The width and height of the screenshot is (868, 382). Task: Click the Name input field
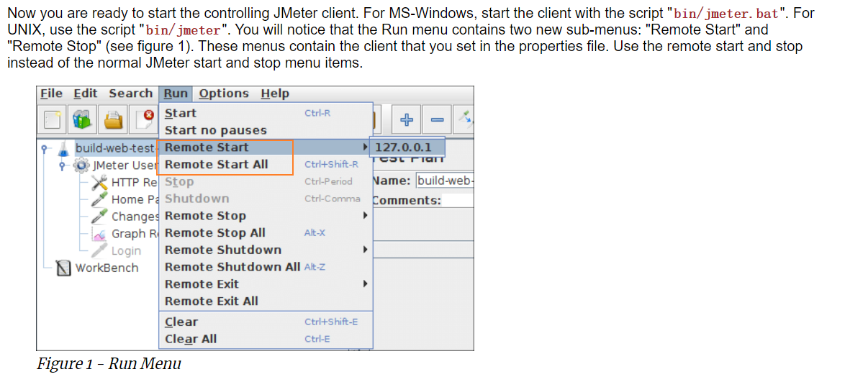tap(445, 181)
